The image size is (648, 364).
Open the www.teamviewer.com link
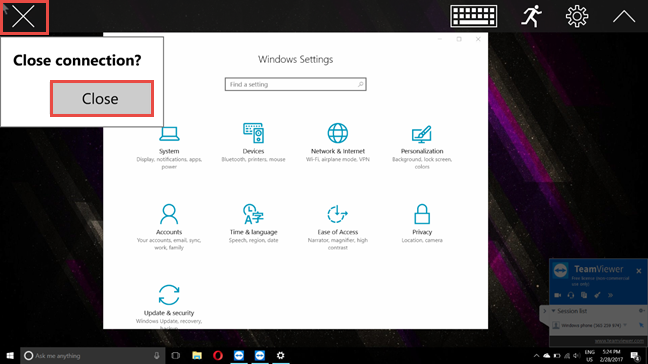[619, 341]
